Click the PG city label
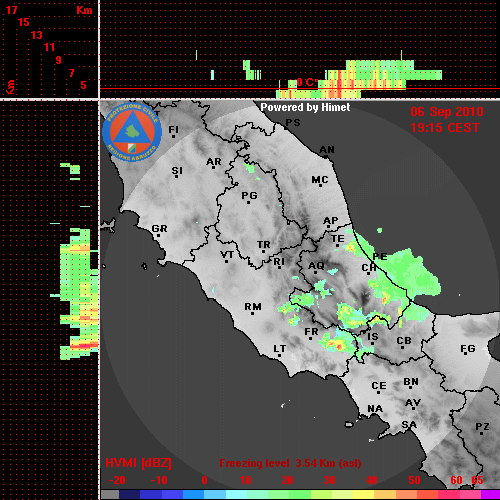Image resolution: width=500 pixels, height=500 pixels. tap(249, 195)
